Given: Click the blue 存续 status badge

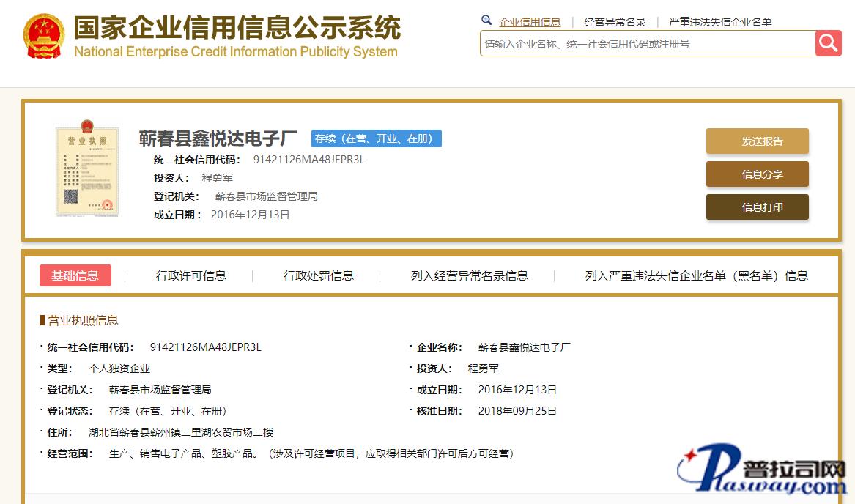Looking at the screenshot, I should [376, 138].
